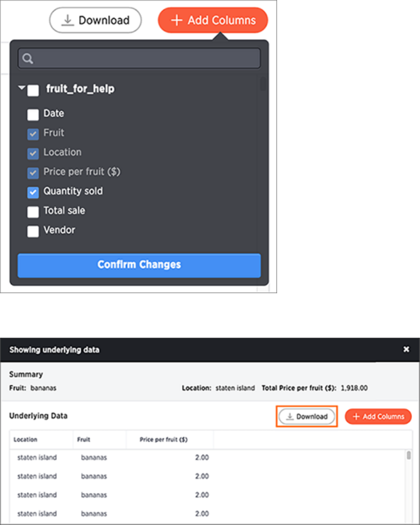Click the top Download button above the column picker
The image size is (420, 525).
(95, 20)
